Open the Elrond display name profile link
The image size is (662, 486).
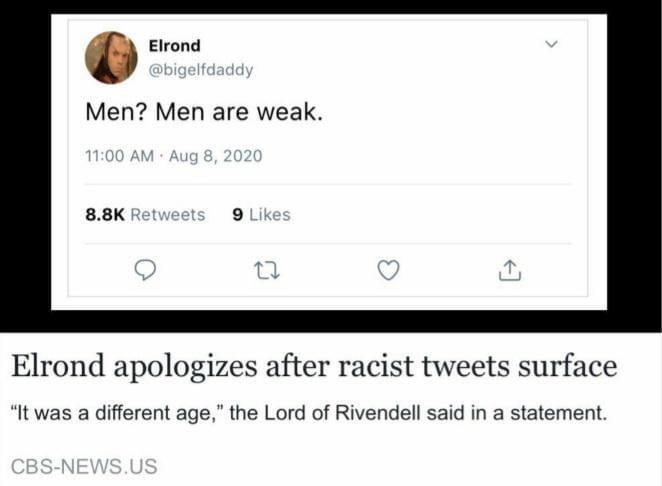click(174, 46)
